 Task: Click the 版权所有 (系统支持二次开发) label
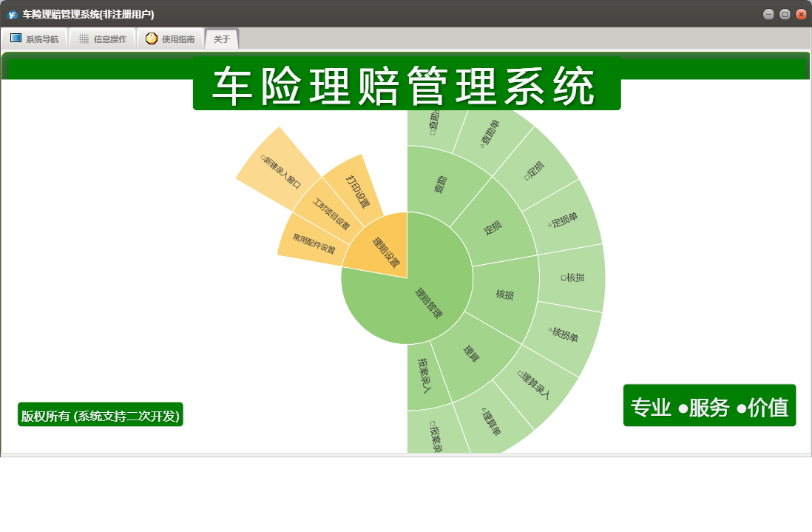coord(101,415)
